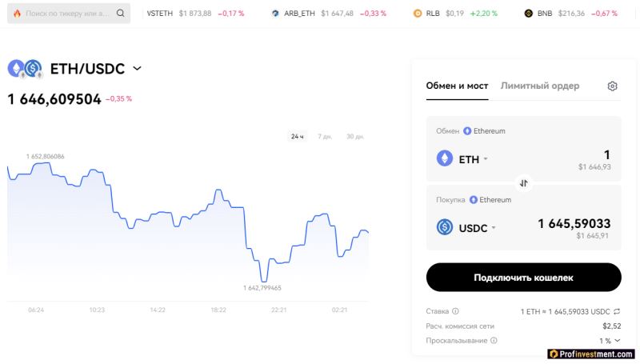The height and width of the screenshot is (364, 640).
Task: Click the ETH/USDC pair coin icons
Action: pyautogui.click(x=26, y=69)
